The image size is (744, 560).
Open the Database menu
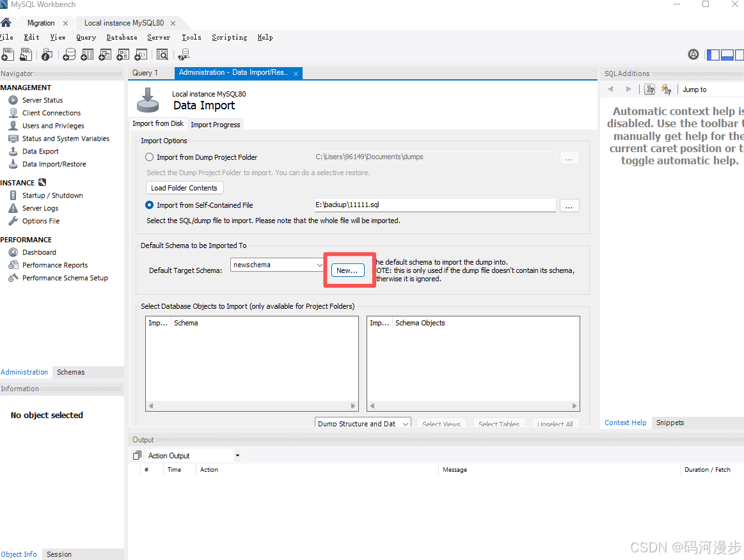pos(122,37)
